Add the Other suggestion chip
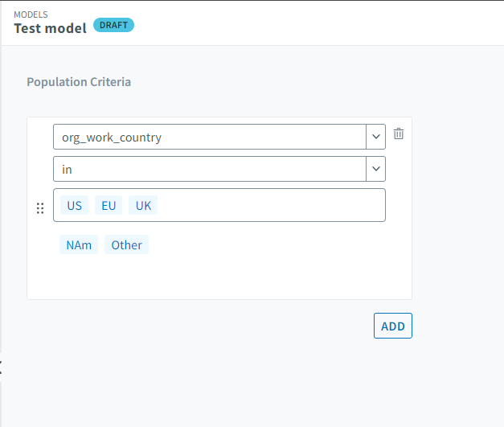Screen dimensions: 504x427 click(x=126, y=244)
